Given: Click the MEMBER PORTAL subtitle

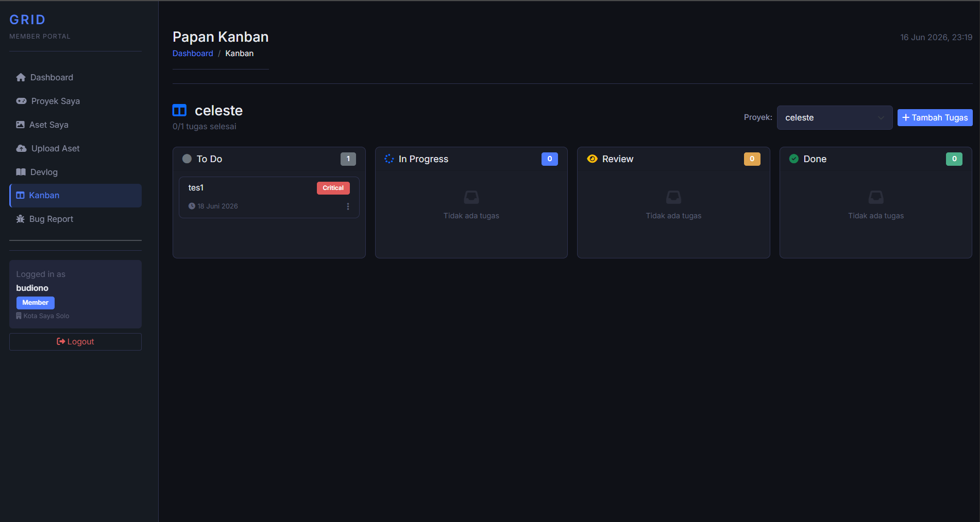Looking at the screenshot, I should [40, 37].
